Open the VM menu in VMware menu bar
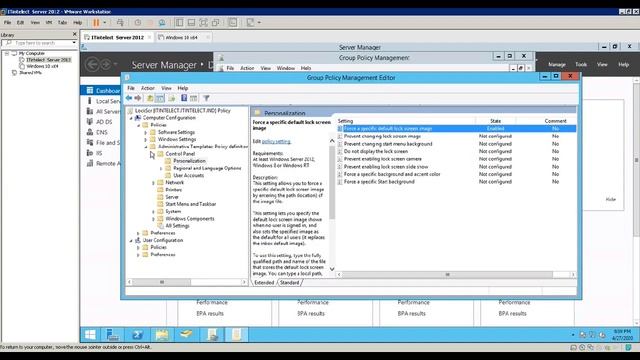640x360 pixels. click(49, 22)
